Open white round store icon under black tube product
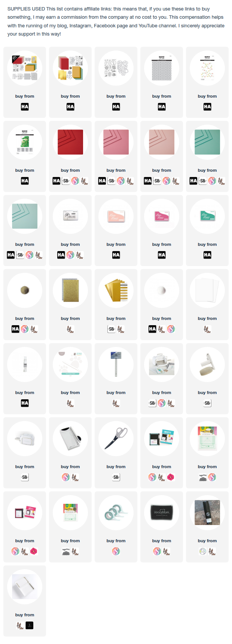The height and width of the screenshot is (644, 232). pos(203,551)
